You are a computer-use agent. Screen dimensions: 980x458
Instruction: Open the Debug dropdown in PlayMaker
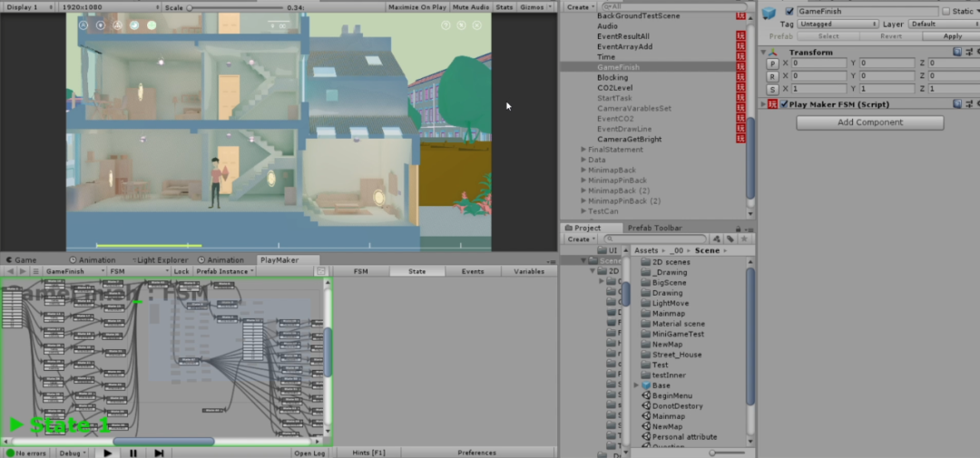[73, 453]
